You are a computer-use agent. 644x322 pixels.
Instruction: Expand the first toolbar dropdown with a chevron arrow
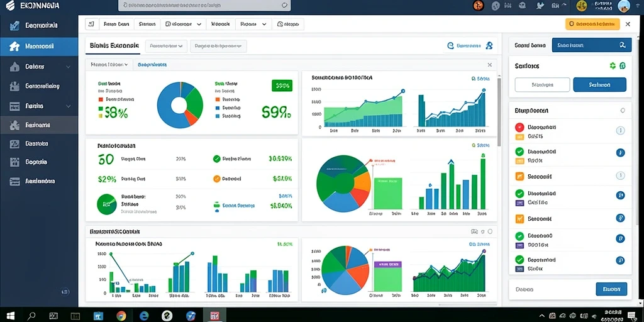click(x=183, y=25)
